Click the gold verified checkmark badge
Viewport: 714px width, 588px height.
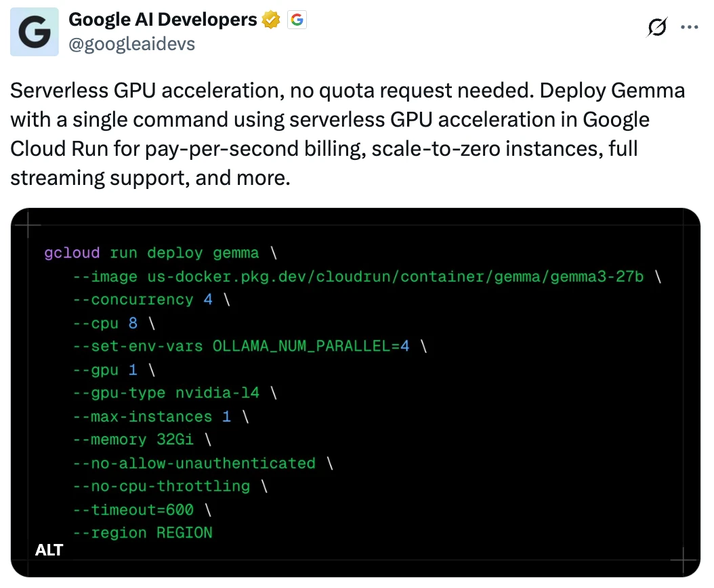click(271, 20)
